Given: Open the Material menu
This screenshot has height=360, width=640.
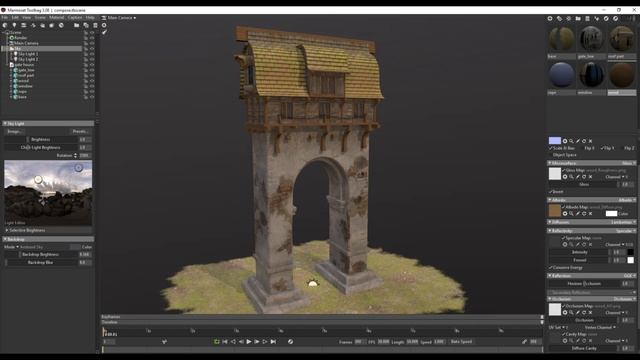Looking at the screenshot, I should click(57, 18).
